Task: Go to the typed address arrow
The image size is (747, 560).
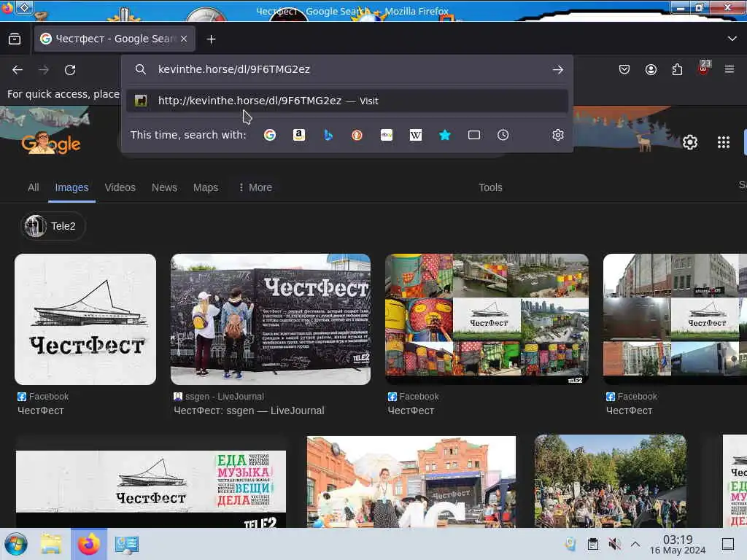Action: tap(558, 69)
